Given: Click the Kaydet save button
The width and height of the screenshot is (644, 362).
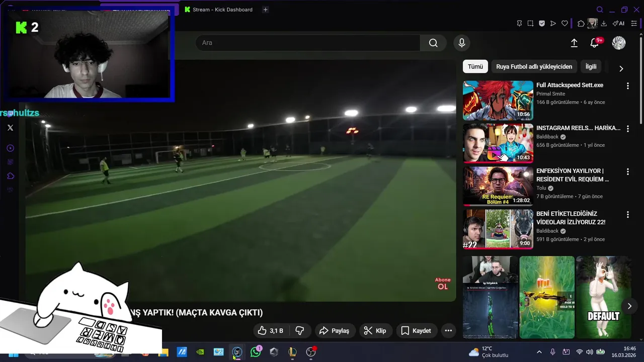Looking at the screenshot, I should tap(416, 330).
